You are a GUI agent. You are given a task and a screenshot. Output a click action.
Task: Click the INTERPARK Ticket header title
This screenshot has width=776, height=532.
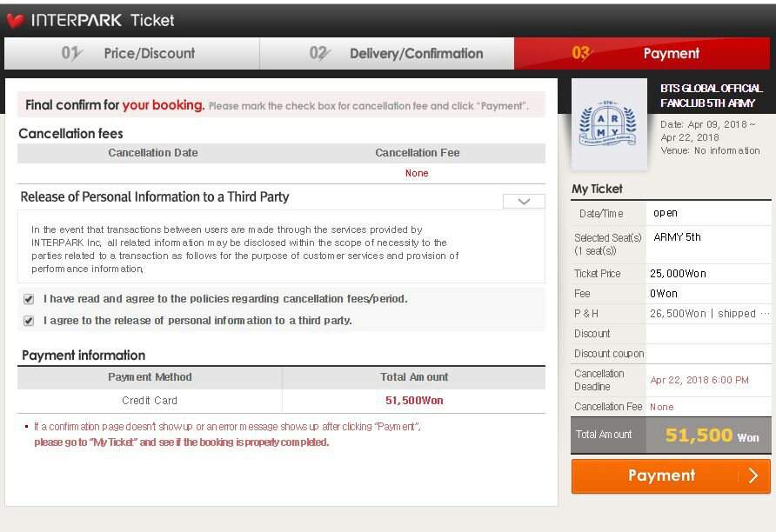pyautogui.click(x=103, y=20)
